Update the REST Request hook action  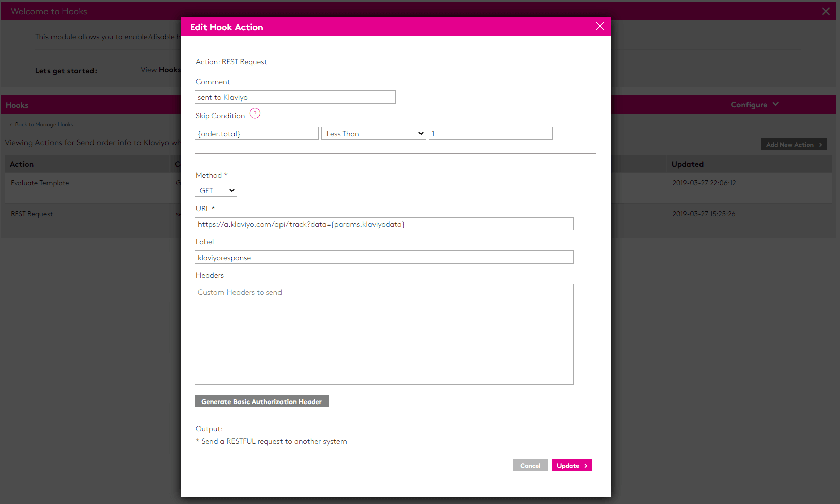tap(569, 465)
